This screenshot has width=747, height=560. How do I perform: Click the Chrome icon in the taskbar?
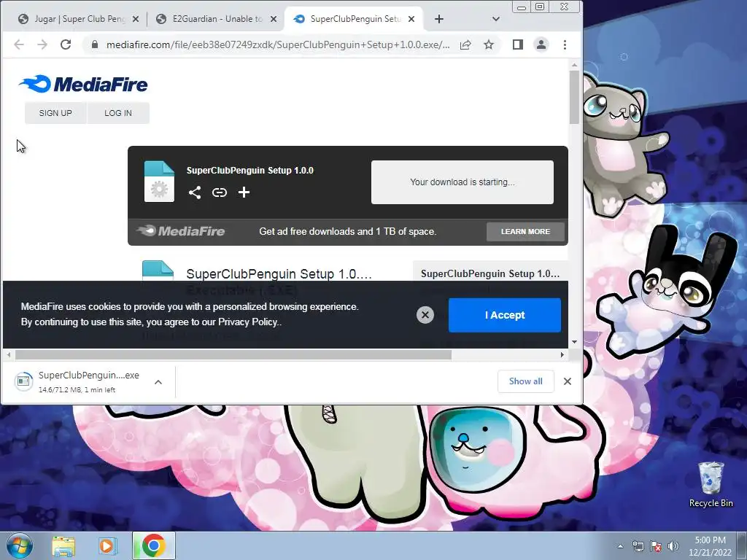(x=153, y=545)
